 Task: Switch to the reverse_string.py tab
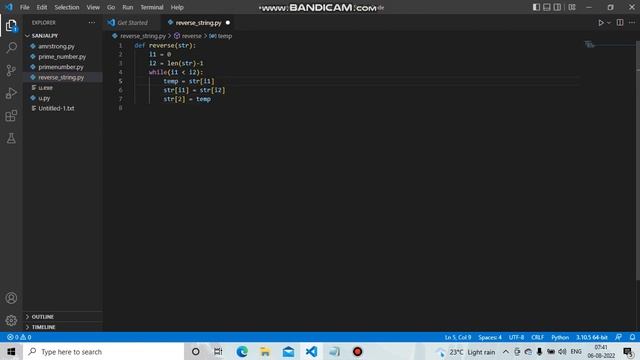[198, 23]
